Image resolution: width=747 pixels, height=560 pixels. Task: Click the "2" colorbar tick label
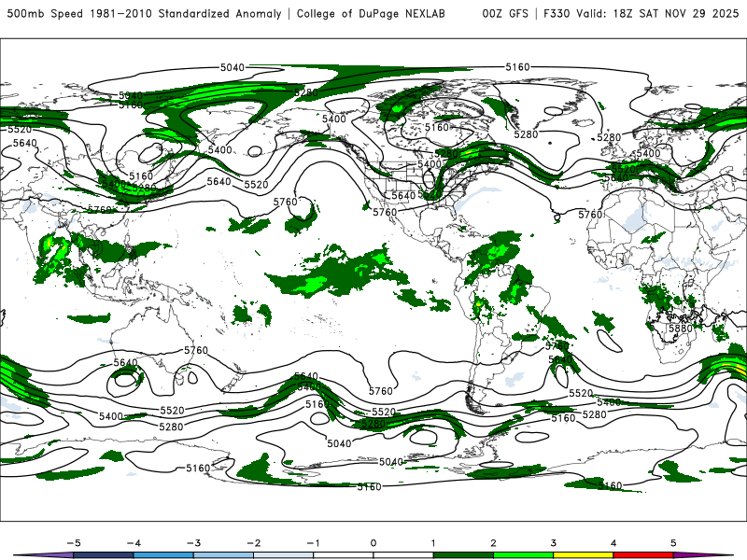tap(494, 543)
